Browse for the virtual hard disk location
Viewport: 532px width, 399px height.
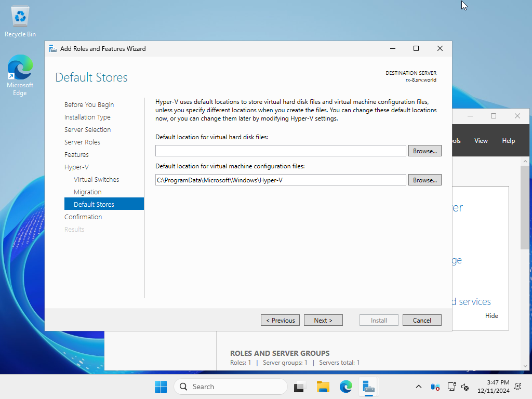(x=424, y=151)
